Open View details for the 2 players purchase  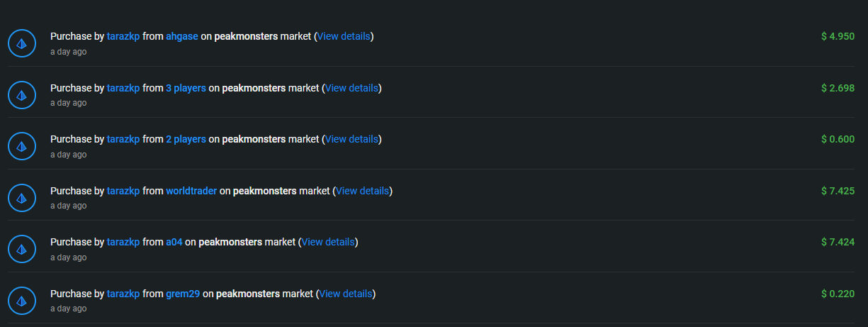click(351, 139)
